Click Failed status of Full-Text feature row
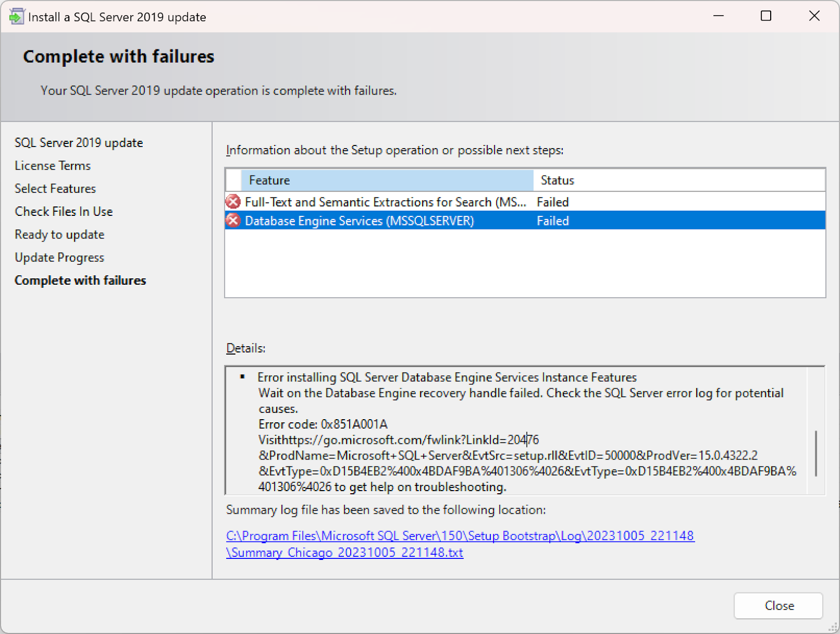Screen dimensions: 840x634 point(552,202)
